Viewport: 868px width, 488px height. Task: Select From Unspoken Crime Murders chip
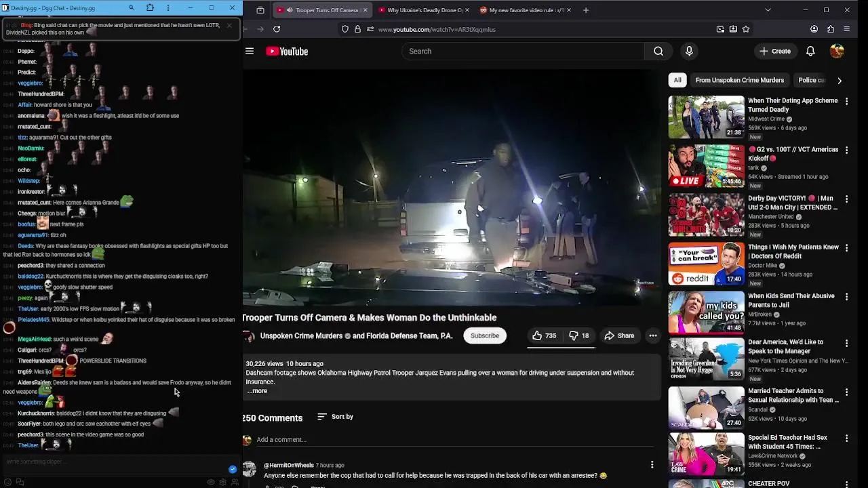pos(740,80)
